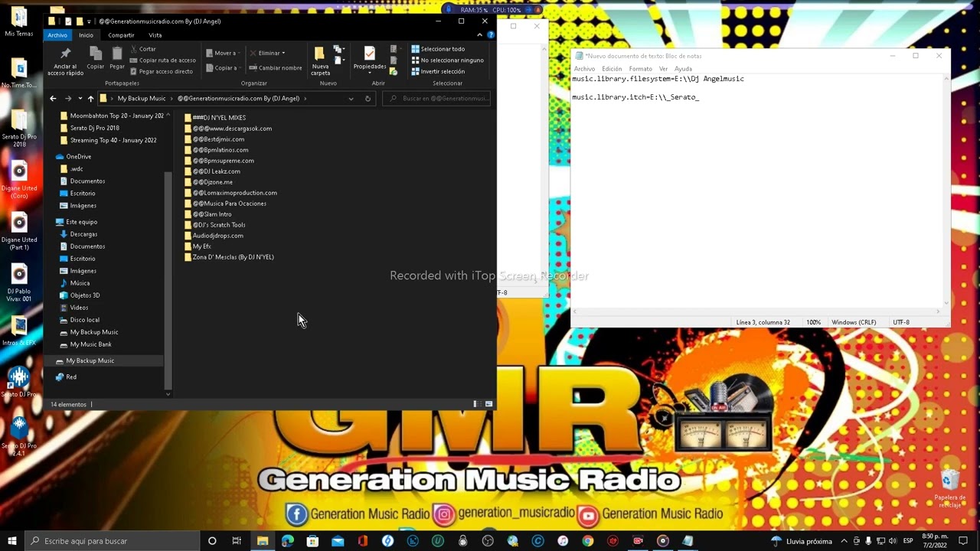Switch to Compartir ribbon tab
Image resolution: width=980 pixels, height=551 pixels.
121,35
